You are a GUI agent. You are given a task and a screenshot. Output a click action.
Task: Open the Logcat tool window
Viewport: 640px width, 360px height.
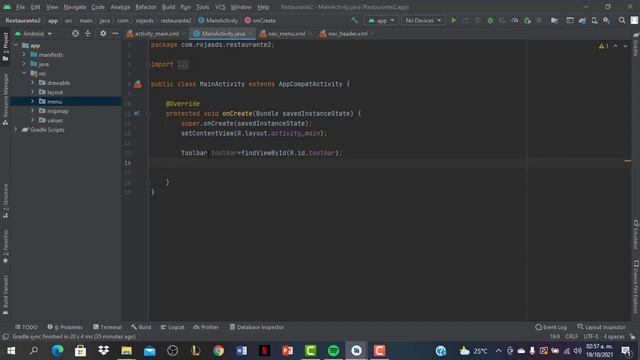172,327
